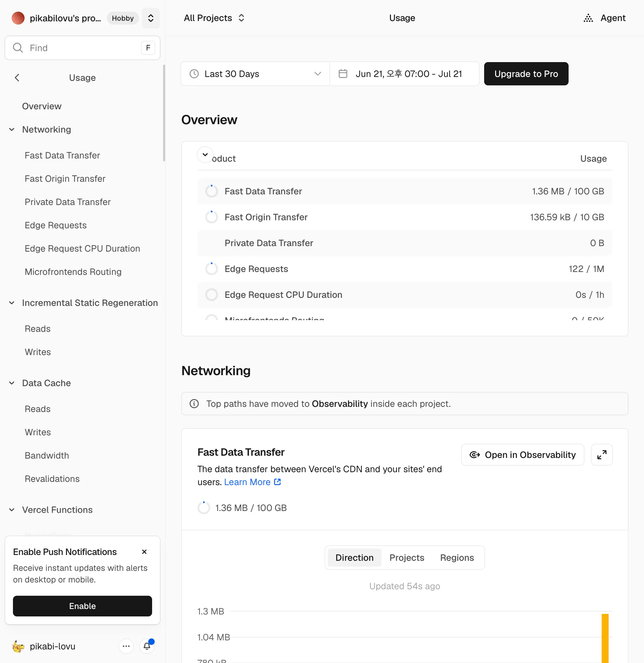The image size is (644, 663).
Task: Collapse the Vercel Functions sidebar section
Action: click(x=12, y=510)
